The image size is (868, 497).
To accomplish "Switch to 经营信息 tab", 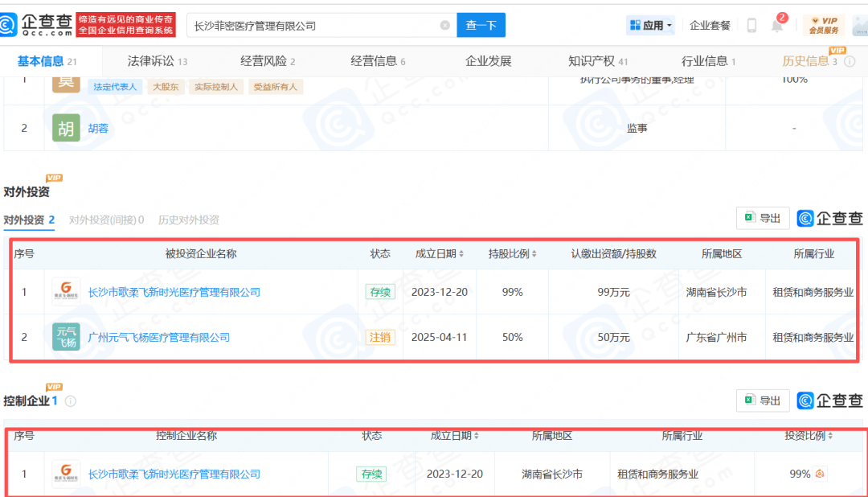I will click(x=378, y=61).
